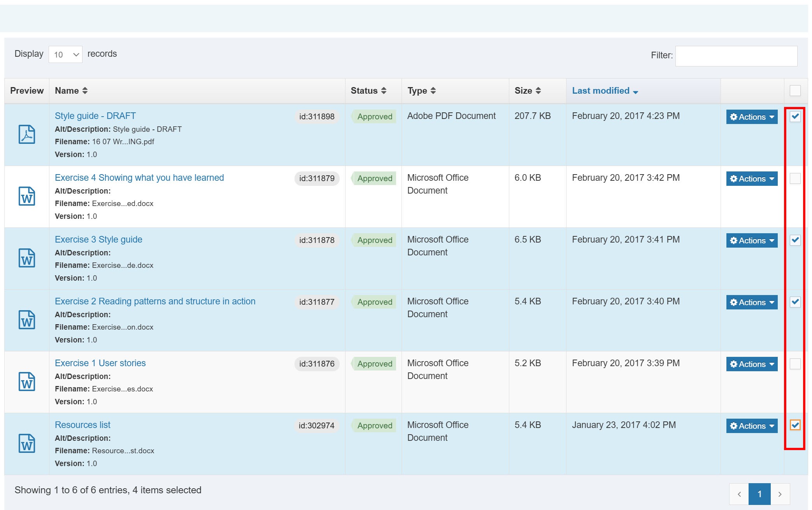
Task: Check the Exercise 4 row checkbox
Action: [x=795, y=178]
